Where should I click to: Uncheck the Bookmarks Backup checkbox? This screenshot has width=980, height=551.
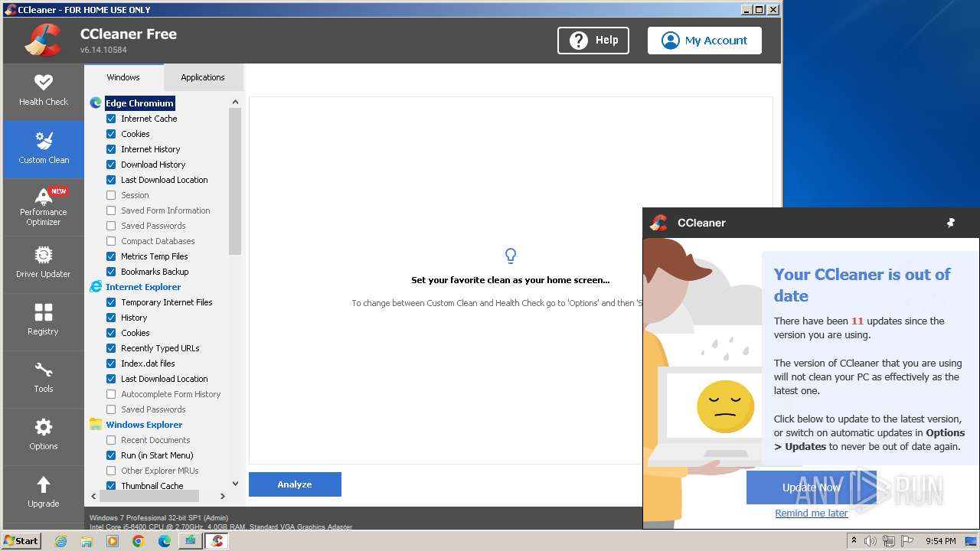coord(111,272)
